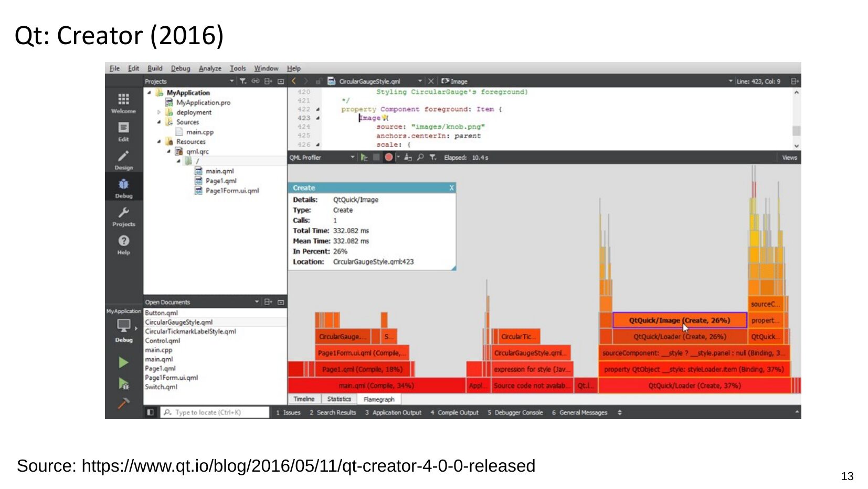The image size is (868, 489).
Task: Toggle the red profiler record button
Action: tap(388, 158)
